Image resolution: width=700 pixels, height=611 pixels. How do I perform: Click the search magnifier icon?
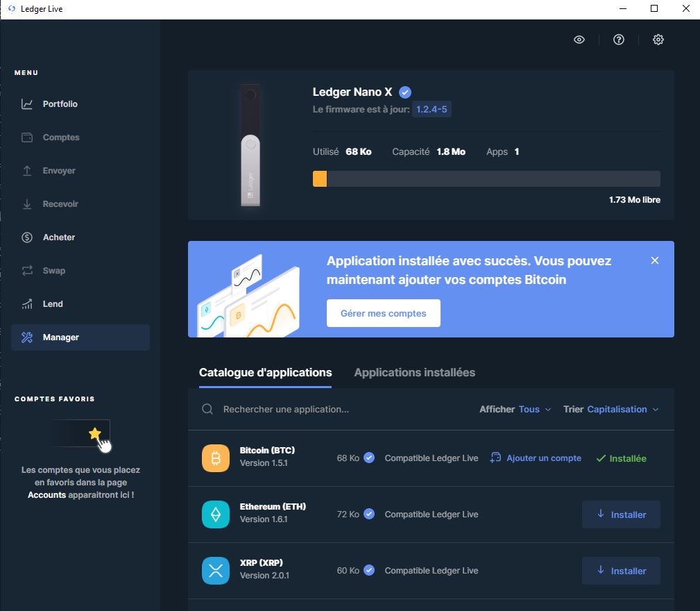click(x=207, y=410)
